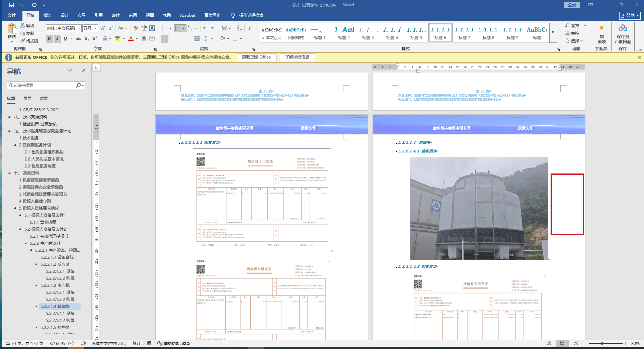Viewport: 644px width, 349px height.
Task: Open the font dialog launcher in 字体 group
Action: pos(156,49)
